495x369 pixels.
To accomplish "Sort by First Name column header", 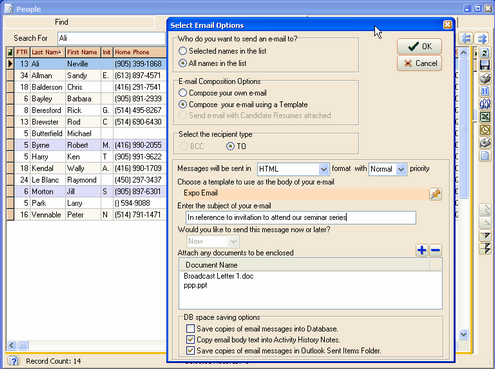I will (82, 52).
